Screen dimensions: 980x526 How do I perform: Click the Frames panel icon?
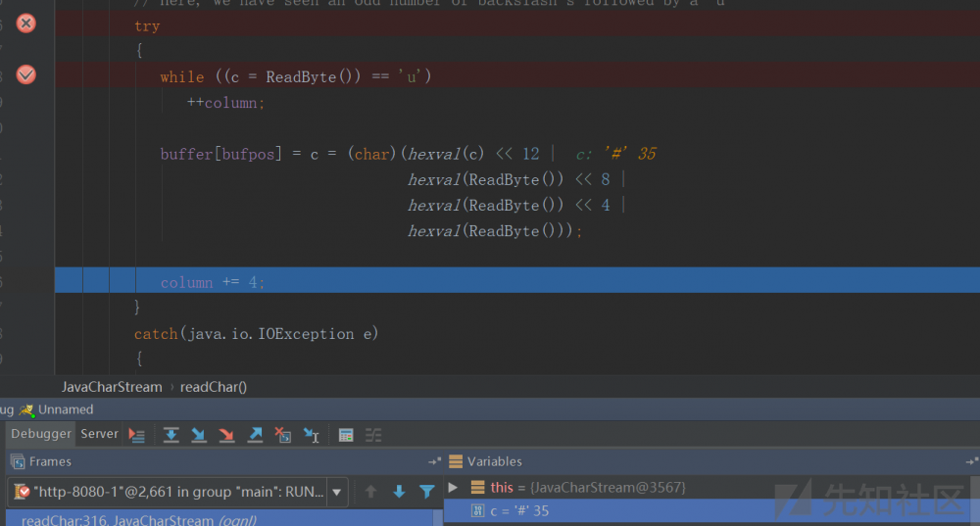point(18,461)
